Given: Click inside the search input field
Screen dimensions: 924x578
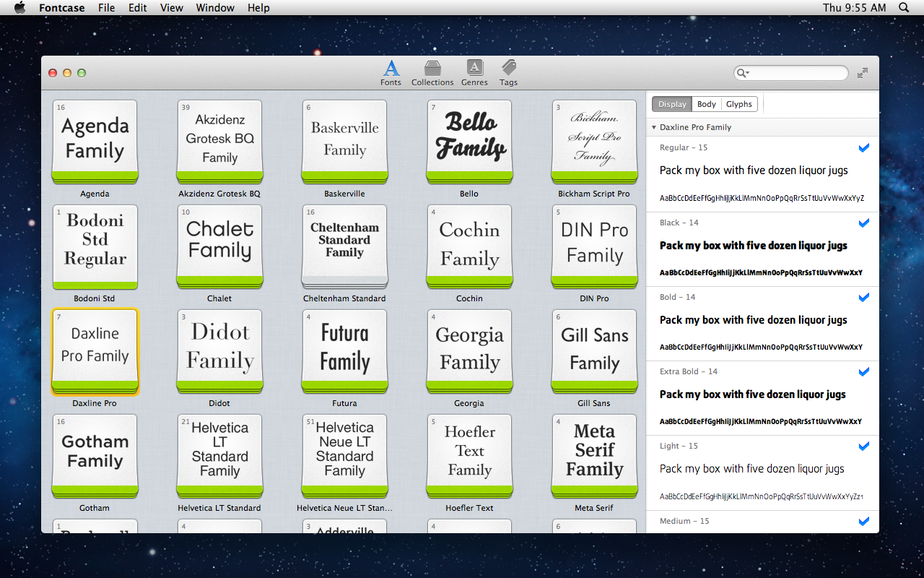Looking at the screenshot, I should tap(798, 73).
